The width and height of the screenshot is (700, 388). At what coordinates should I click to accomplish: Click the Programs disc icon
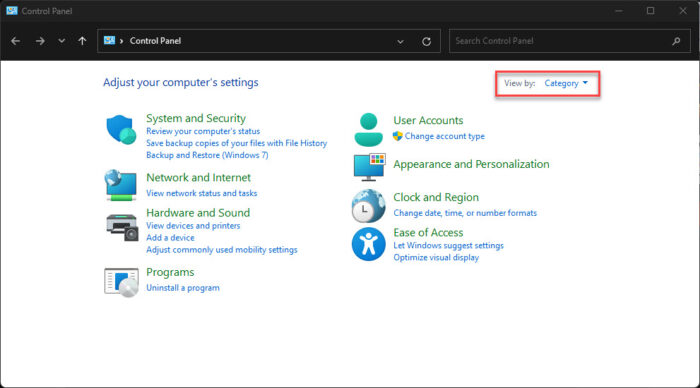click(121, 282)
